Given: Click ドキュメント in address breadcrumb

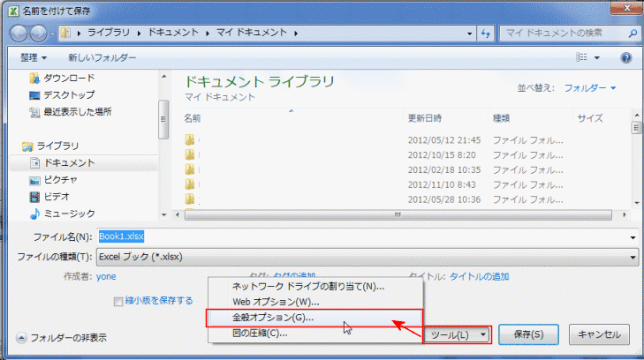Looking at the screenshot, I should pyautogui.click(x=173, y=33).
